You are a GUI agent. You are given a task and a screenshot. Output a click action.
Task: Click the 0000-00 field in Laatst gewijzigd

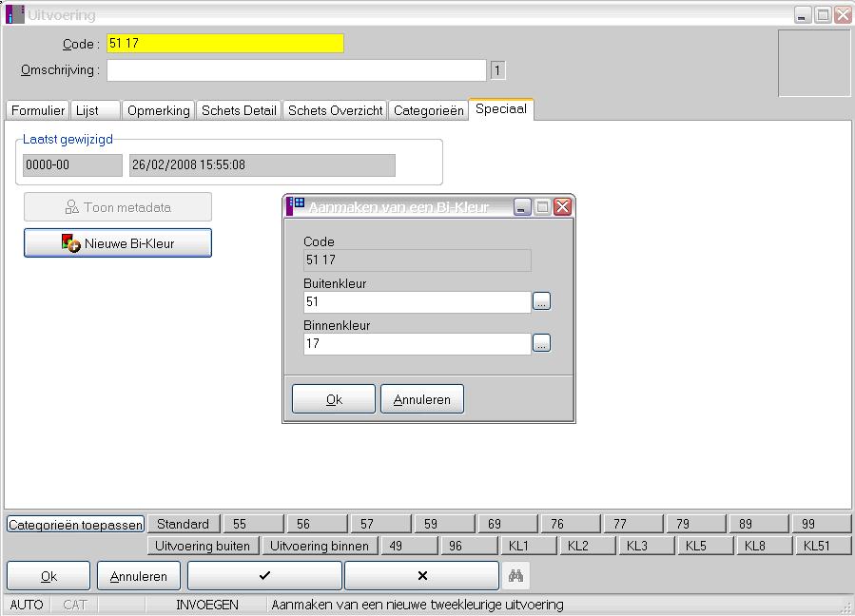[x=72, y=165]
